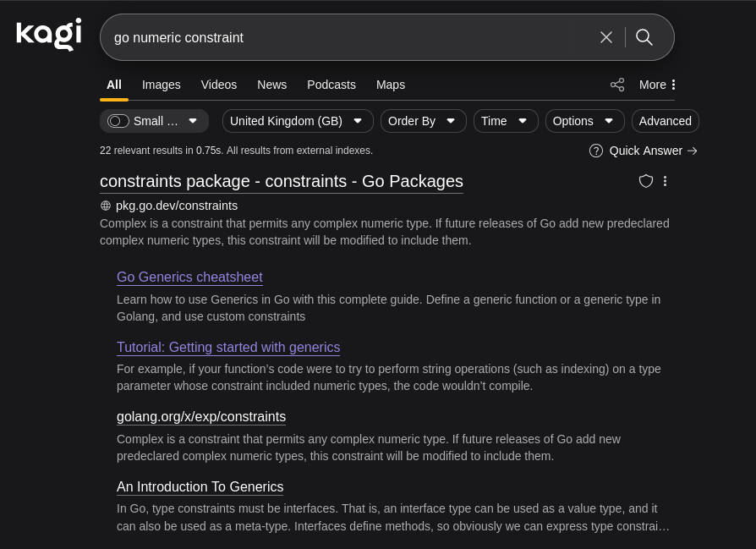756x549 pixels.
Task: Click the shield icon on first result
Action: coord(646,181)
